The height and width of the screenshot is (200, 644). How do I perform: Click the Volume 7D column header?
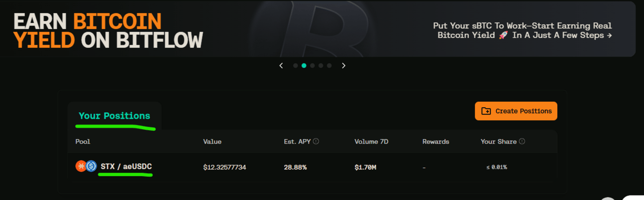click(x=371, y=142)
